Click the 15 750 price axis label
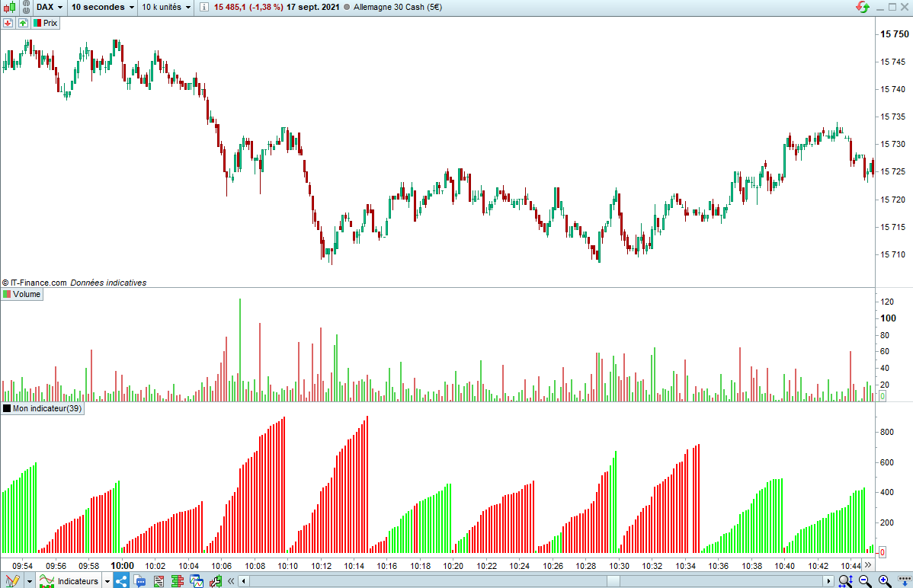Viewport: 913px width, 588px height. click(894, 34)
